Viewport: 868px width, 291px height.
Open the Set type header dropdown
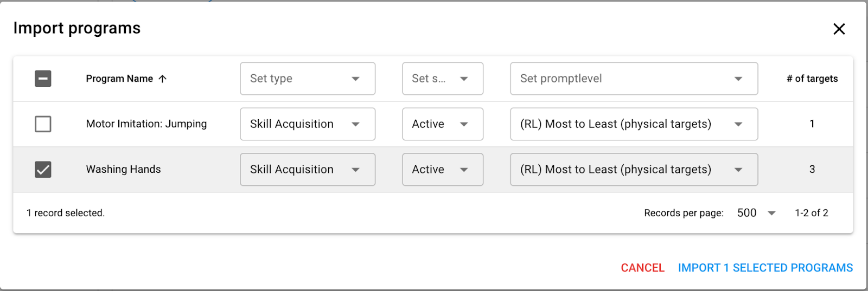coord(307,79)
